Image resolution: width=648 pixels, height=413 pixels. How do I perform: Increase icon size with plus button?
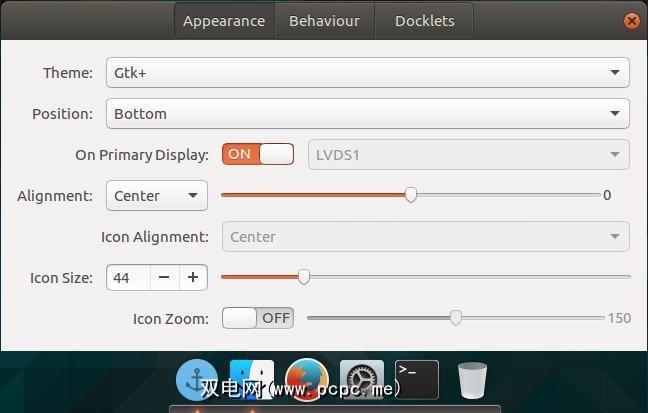pos(193,278)
